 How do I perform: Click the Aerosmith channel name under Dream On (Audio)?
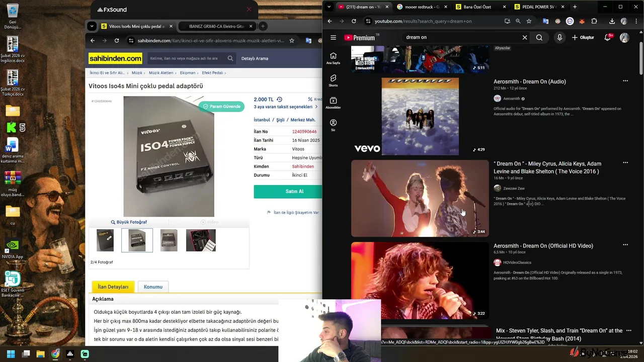(x=512, y=99)
